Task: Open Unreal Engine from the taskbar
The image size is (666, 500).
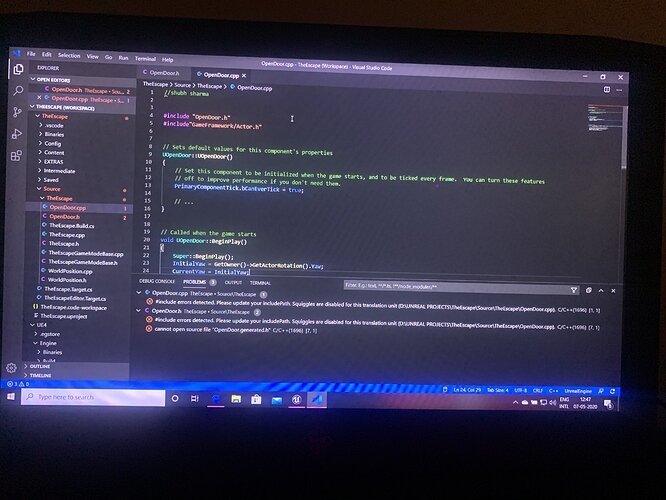Action: point(296,399)
